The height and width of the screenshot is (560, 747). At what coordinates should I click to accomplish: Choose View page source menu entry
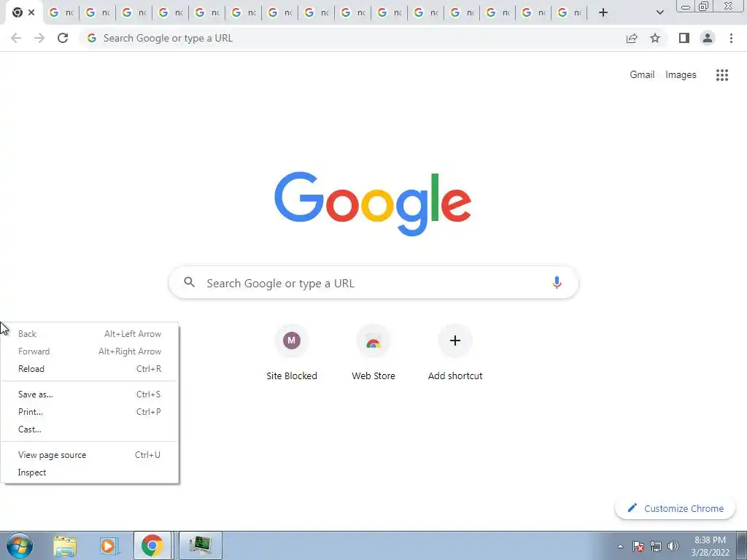(90, 455)
